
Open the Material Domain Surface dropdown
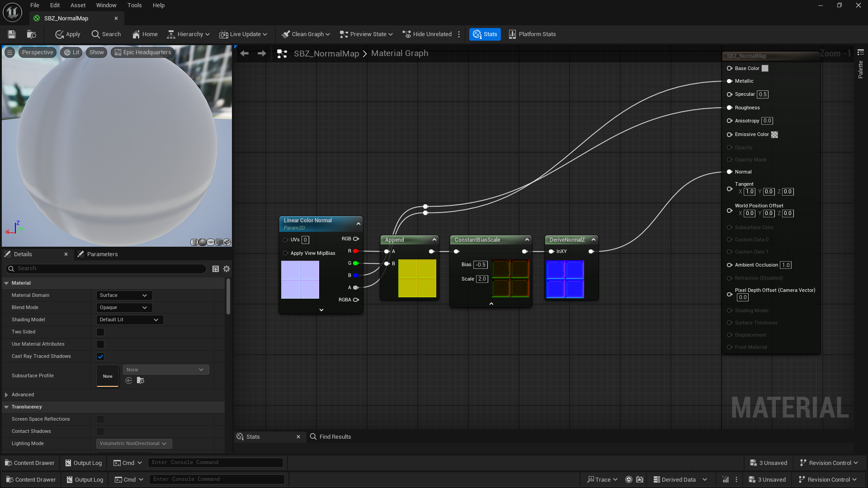tap(124, 295)
